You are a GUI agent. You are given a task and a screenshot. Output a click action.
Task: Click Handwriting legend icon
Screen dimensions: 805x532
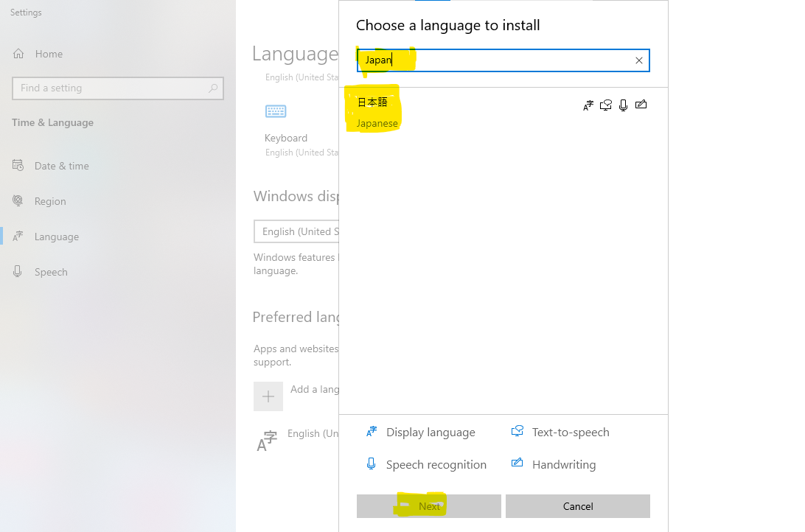(517, 463)
